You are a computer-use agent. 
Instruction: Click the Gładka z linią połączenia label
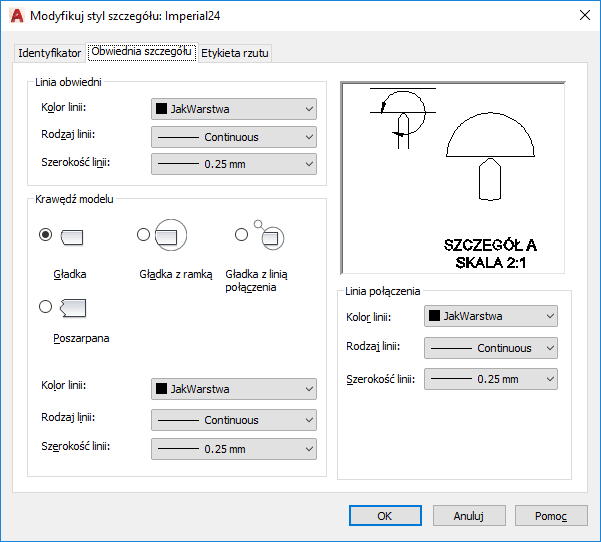256,281
